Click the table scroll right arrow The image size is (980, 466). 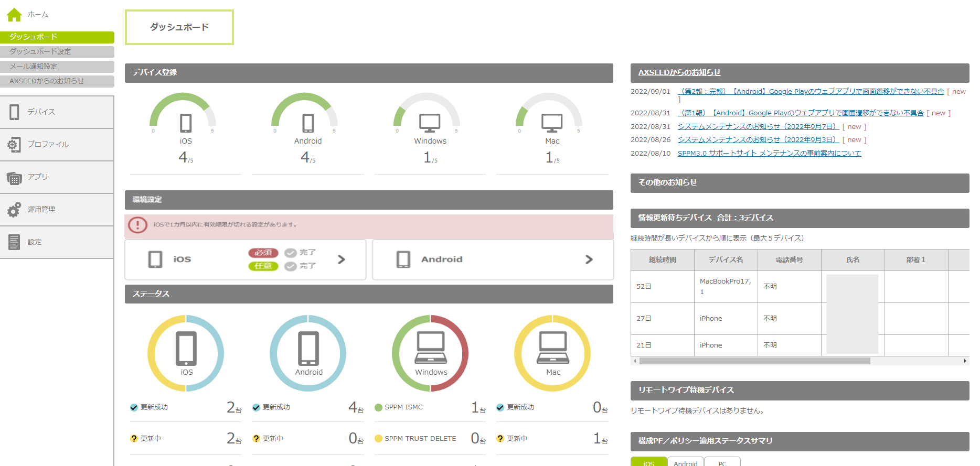coord(965,361)
